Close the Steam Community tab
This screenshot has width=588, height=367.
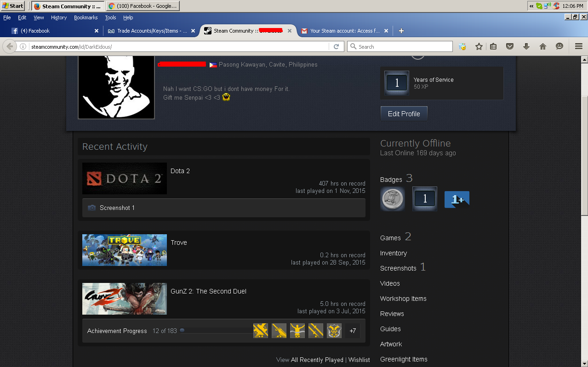coord(290,31)
